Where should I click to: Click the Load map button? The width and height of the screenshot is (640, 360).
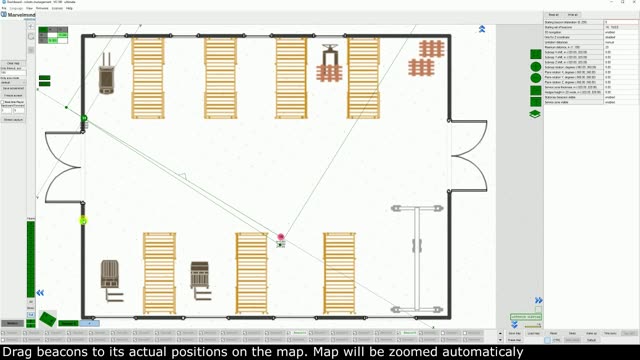pos(533,333)
